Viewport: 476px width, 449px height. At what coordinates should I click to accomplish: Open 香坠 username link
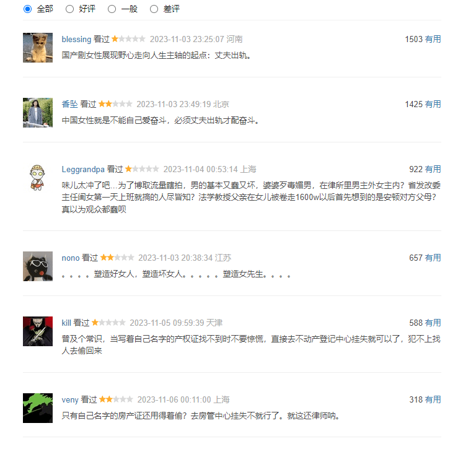[x=70, y=105]
